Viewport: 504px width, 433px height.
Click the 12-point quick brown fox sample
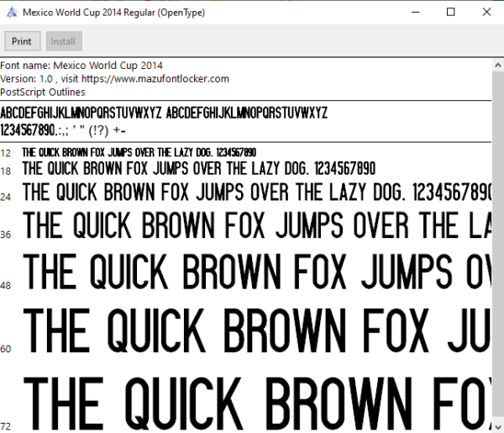coord(139,152)
